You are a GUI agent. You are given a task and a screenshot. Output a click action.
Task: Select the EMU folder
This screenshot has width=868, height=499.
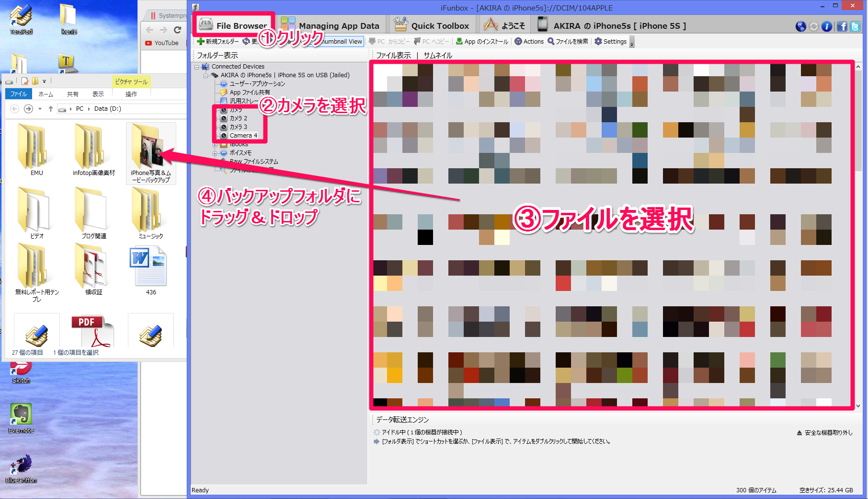[36, 150]
